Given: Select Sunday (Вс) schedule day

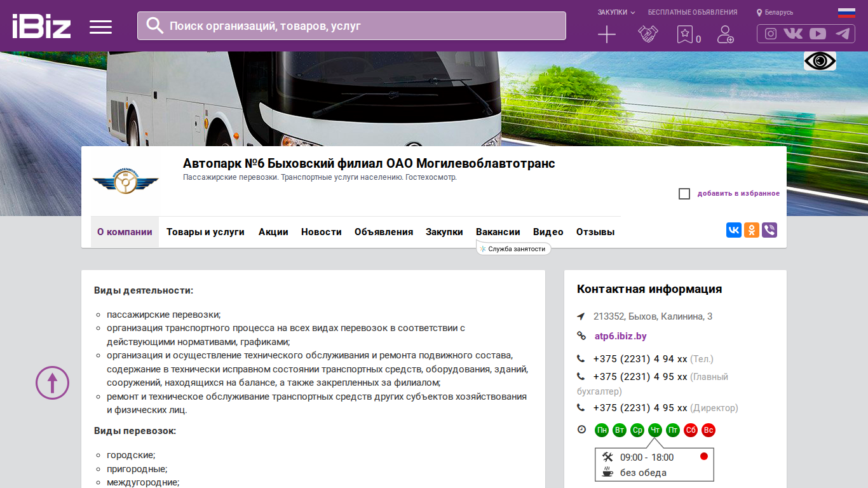Looking at the screenshot, I should [709, 430].
